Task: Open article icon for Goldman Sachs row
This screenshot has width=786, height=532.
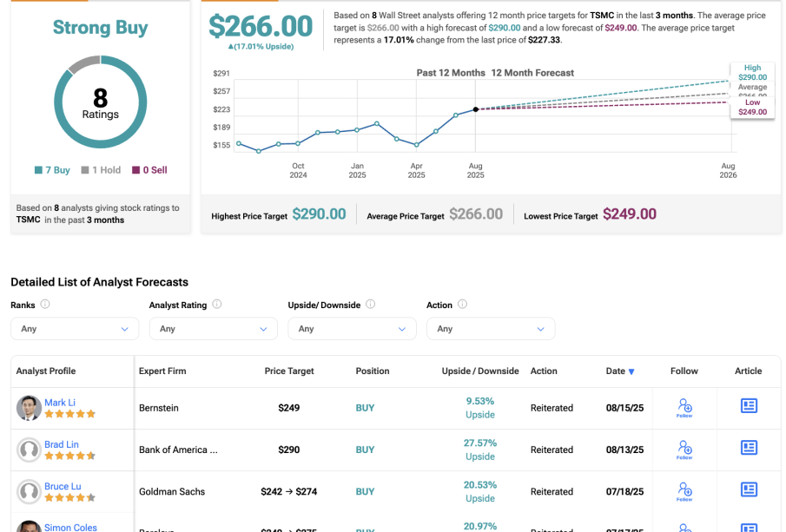Action: (x=749, y=489)
